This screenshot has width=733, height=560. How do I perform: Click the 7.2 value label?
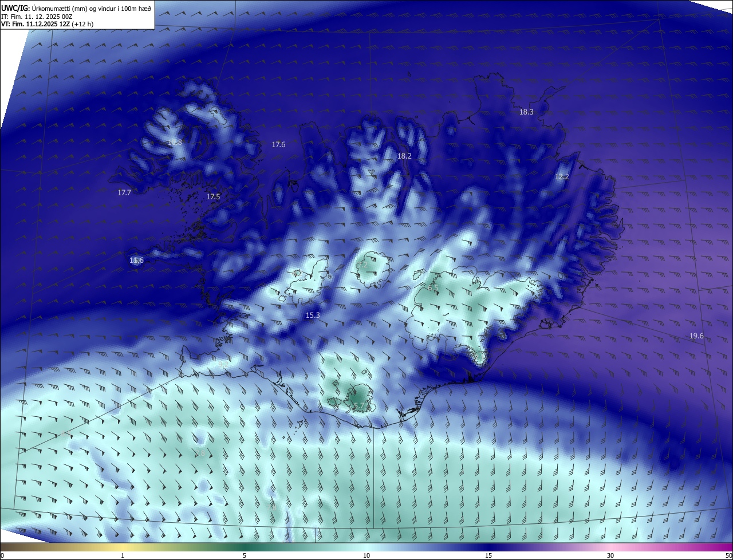pos(362,265)
